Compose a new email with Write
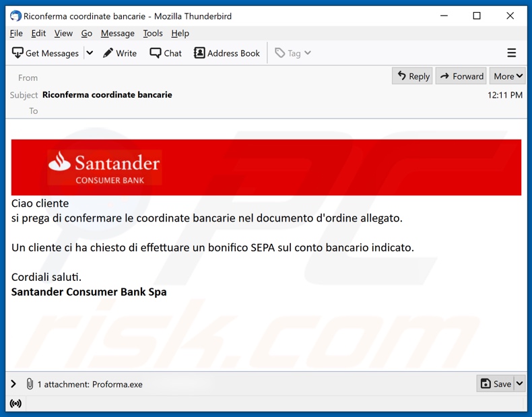 [120, 53]
